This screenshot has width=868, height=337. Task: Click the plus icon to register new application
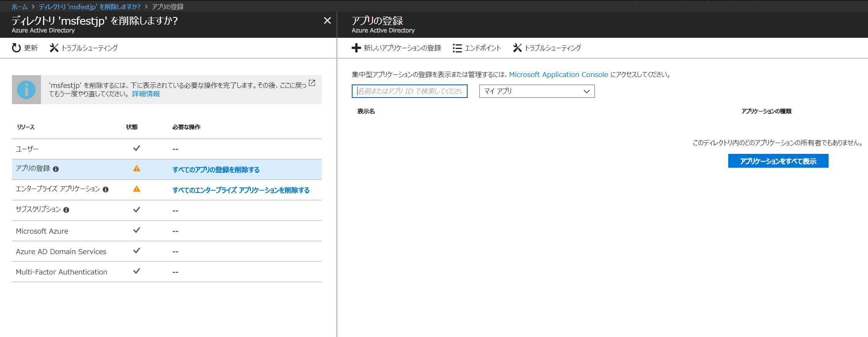[x=356, y=48]
